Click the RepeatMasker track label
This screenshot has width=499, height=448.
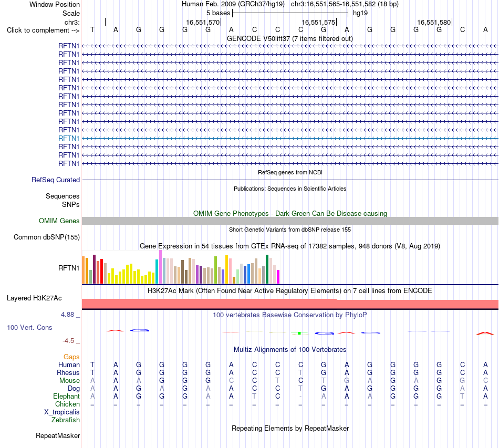pos(58,436)
